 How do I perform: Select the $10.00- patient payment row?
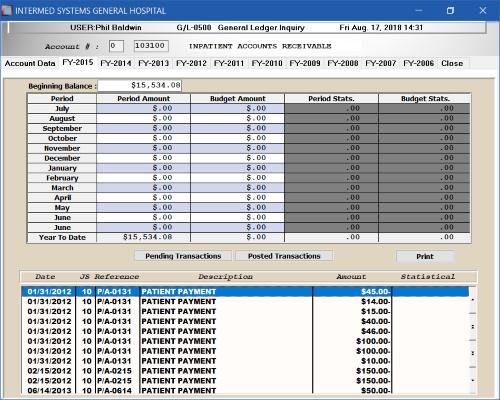click(x=245, y=361)
